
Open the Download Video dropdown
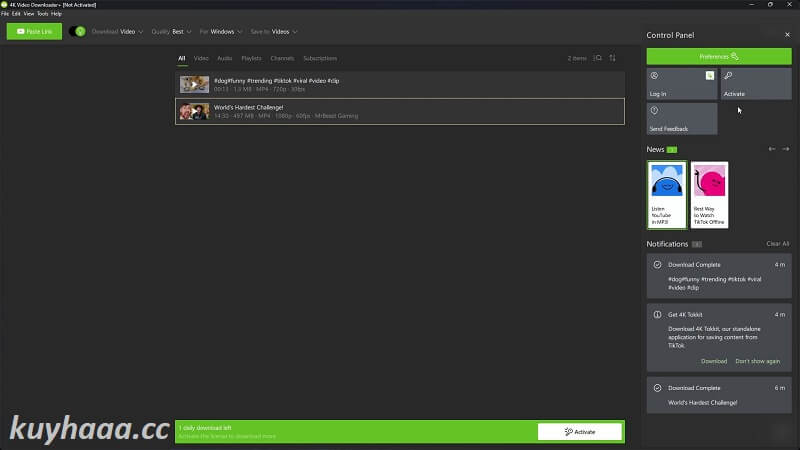(x=117, y=32)
